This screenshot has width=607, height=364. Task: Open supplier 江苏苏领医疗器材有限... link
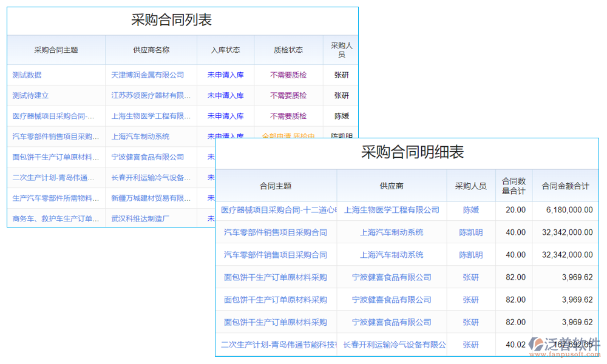click(151, 95)
